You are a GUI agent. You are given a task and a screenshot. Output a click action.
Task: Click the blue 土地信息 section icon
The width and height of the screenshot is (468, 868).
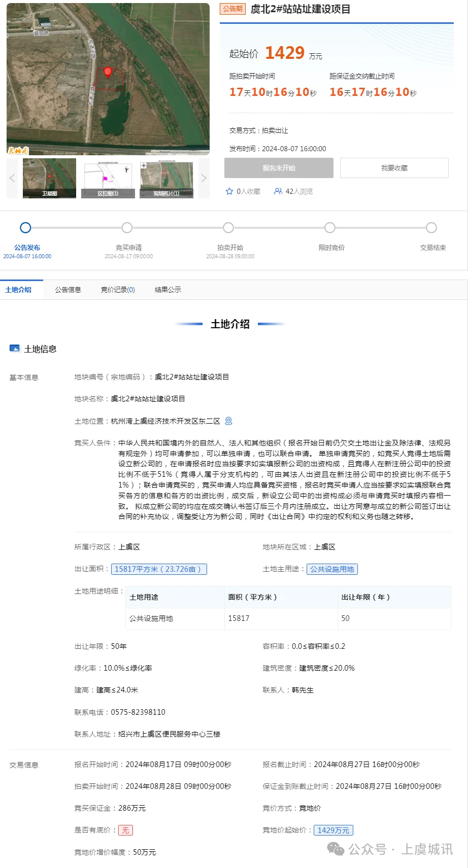tap(15, 349)
